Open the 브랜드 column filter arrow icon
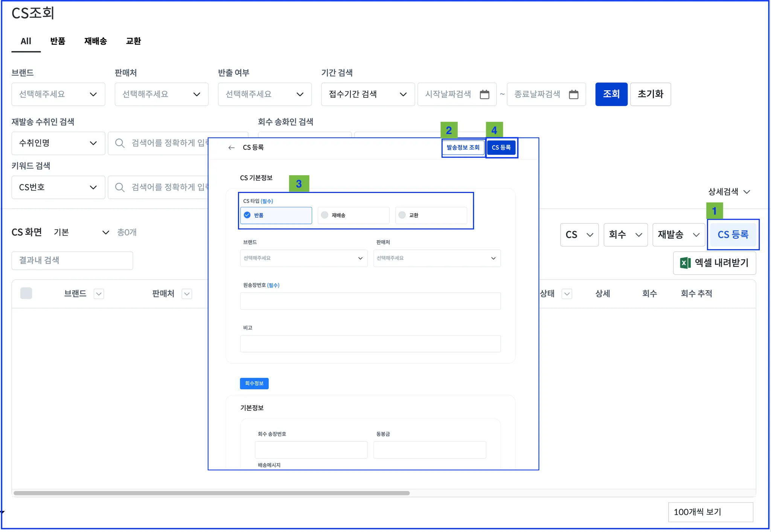The width and height of the screenshot is (771, 532). (99, 294)
